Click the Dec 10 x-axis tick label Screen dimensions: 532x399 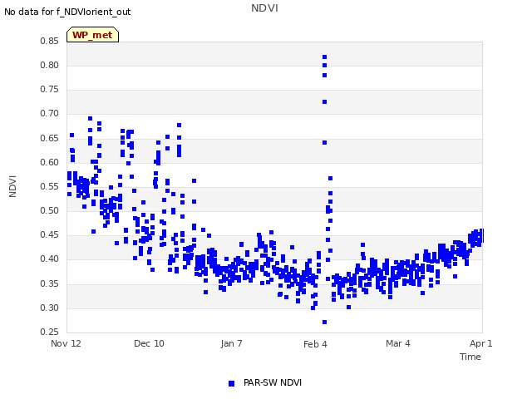pos(149,343)
